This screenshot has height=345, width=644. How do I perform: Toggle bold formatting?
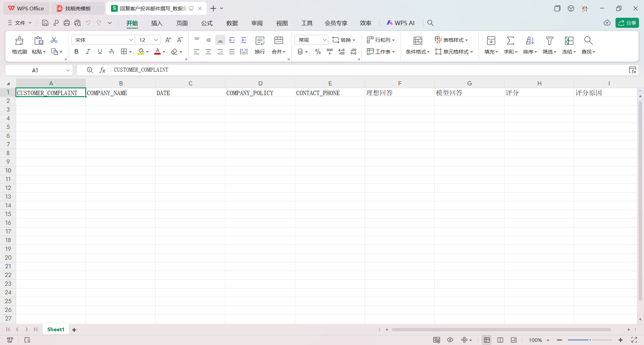[x=76, y=52]
